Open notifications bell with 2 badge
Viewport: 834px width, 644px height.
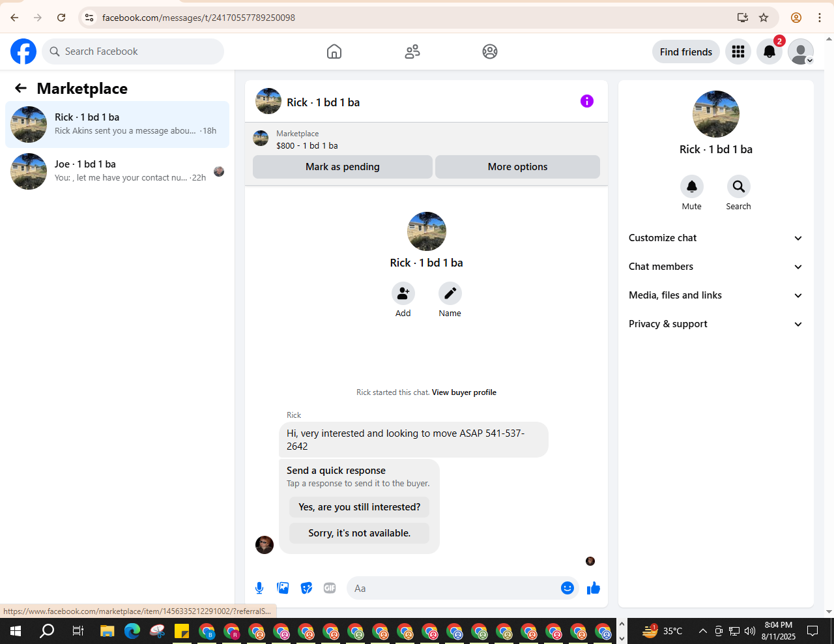click(769, 51)
